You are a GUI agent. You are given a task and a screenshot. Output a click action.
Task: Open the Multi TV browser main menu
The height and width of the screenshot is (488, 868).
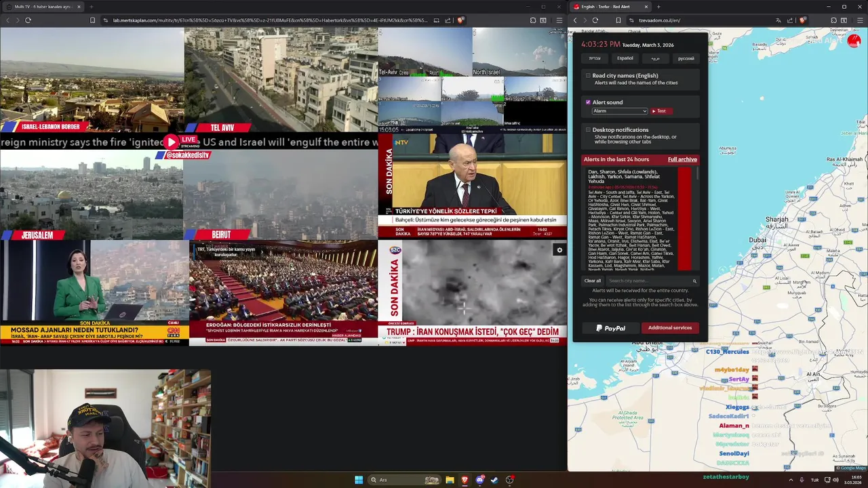tap(559, 20)
